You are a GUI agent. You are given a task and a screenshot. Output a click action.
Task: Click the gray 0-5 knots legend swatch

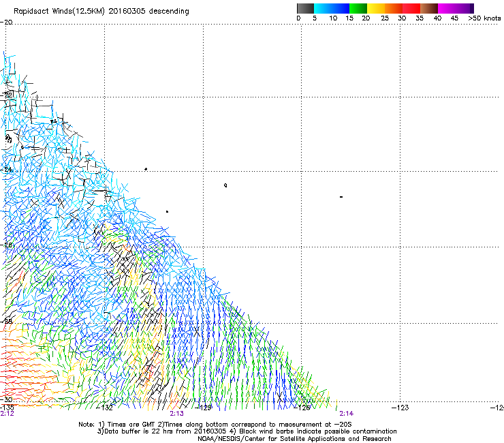305,8
